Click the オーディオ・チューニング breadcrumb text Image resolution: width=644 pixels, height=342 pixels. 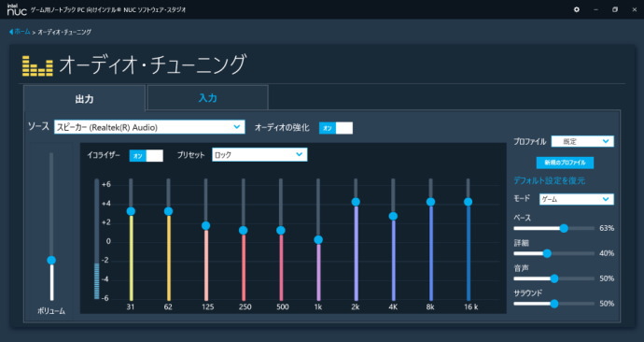(64, 32)
